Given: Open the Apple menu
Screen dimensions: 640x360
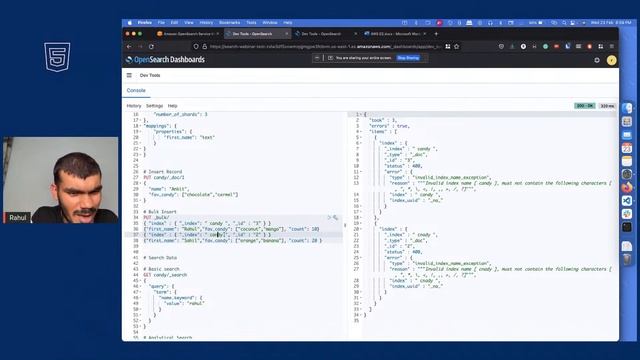Looking at the screenshot, I should click(x=130, y=23).
